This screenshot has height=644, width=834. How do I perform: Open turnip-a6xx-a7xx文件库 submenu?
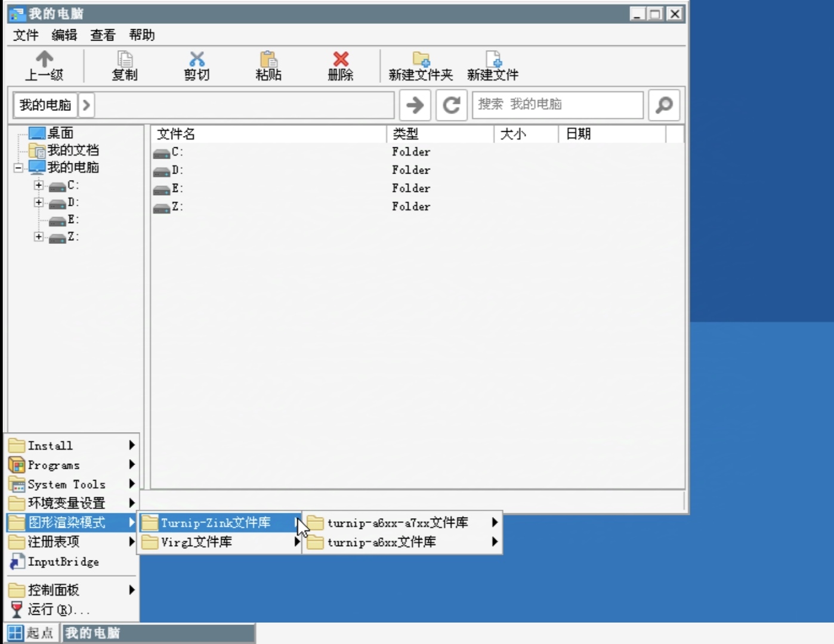click(403, 523)
